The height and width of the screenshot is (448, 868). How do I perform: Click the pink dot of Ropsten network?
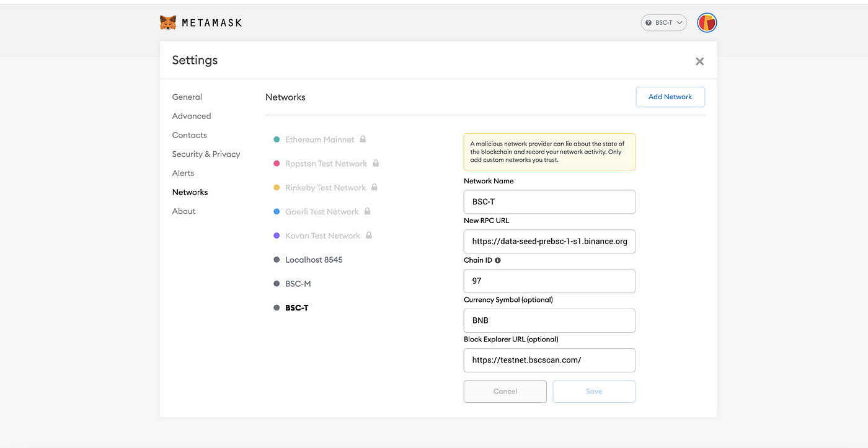[x=277, y=164]
